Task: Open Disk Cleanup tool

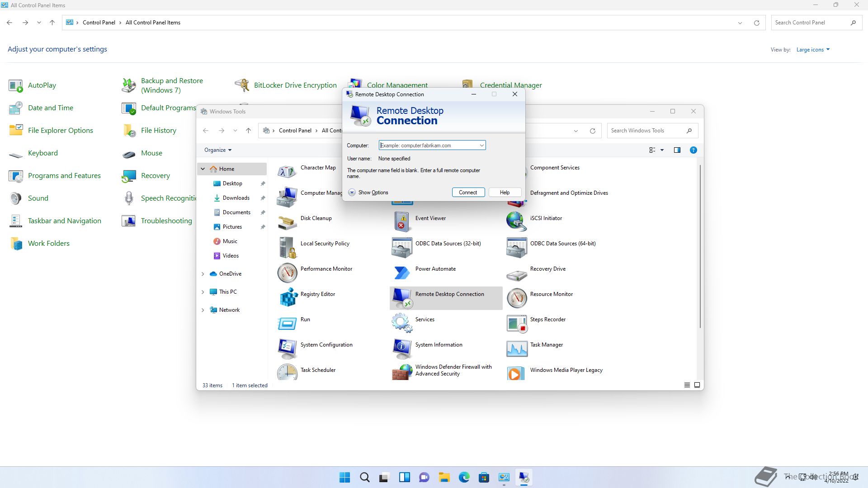Action: pyautogui.click(x=305, y=222)
